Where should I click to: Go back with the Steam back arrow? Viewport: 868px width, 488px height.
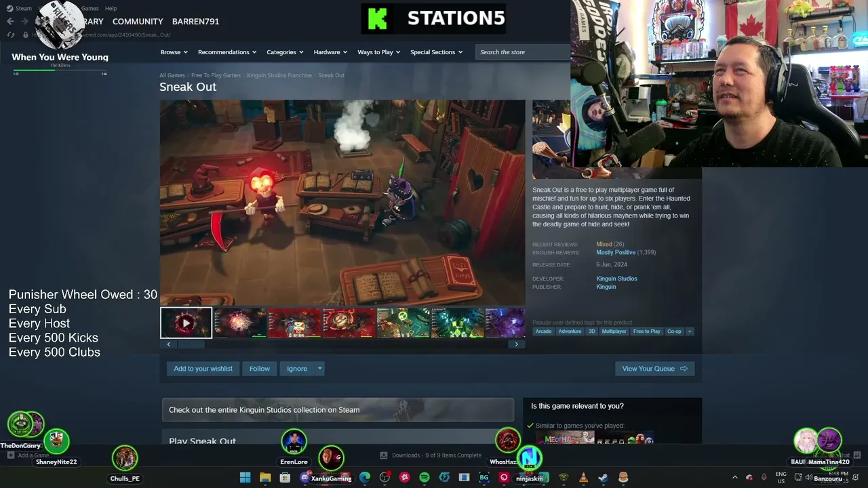10,21
